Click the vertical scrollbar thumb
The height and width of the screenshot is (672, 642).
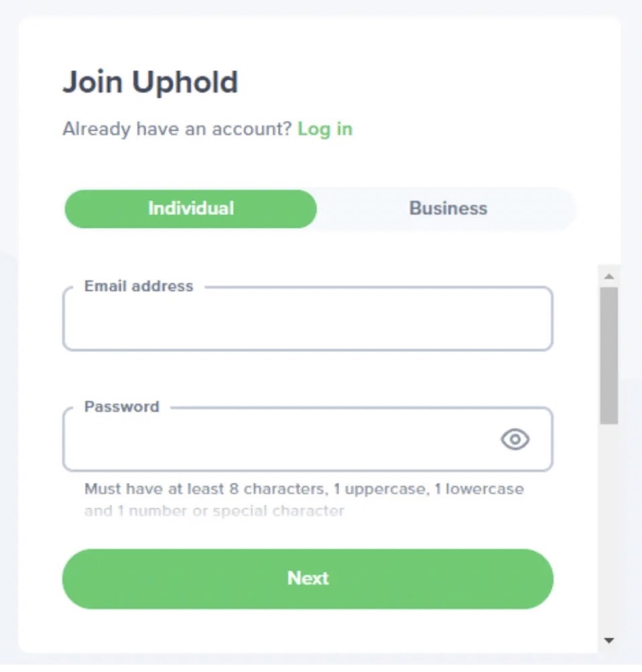pyautogui.click(x=608, y=355)
